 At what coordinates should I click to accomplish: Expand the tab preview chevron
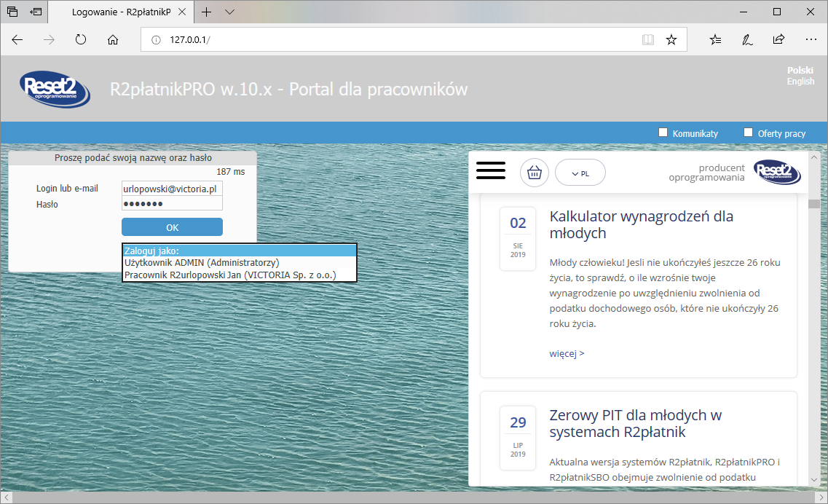coord(229,12)
